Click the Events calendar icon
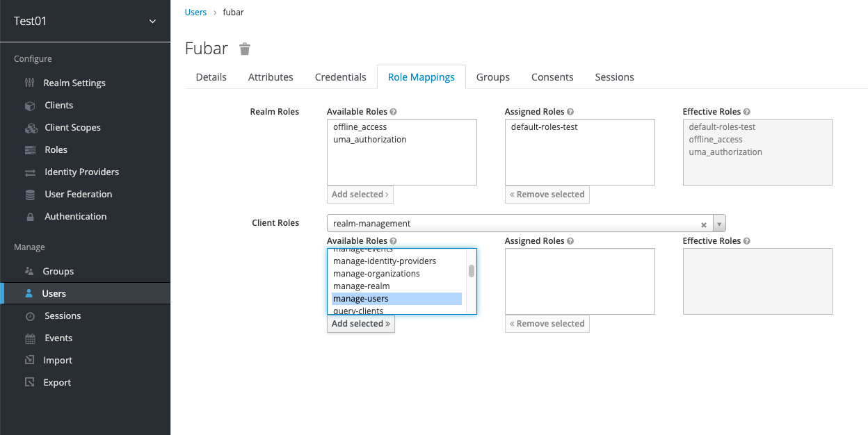The width and height of the screenshot is (868, 435). point(30,338)
